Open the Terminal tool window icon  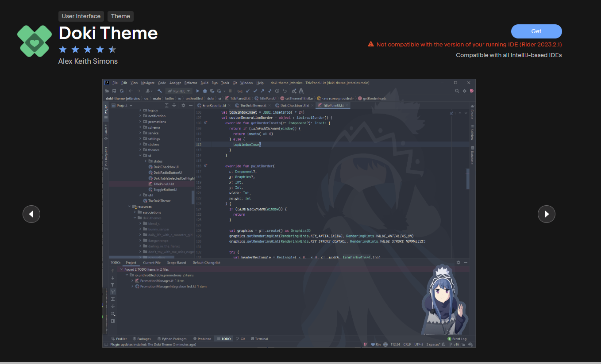click(x=261, y=339)
